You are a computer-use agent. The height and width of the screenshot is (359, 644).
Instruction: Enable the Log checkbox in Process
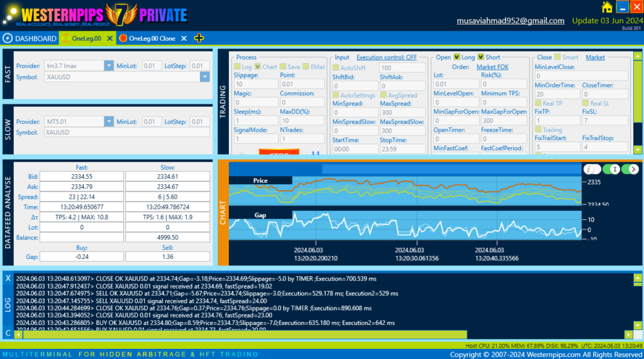pos(237,67)
